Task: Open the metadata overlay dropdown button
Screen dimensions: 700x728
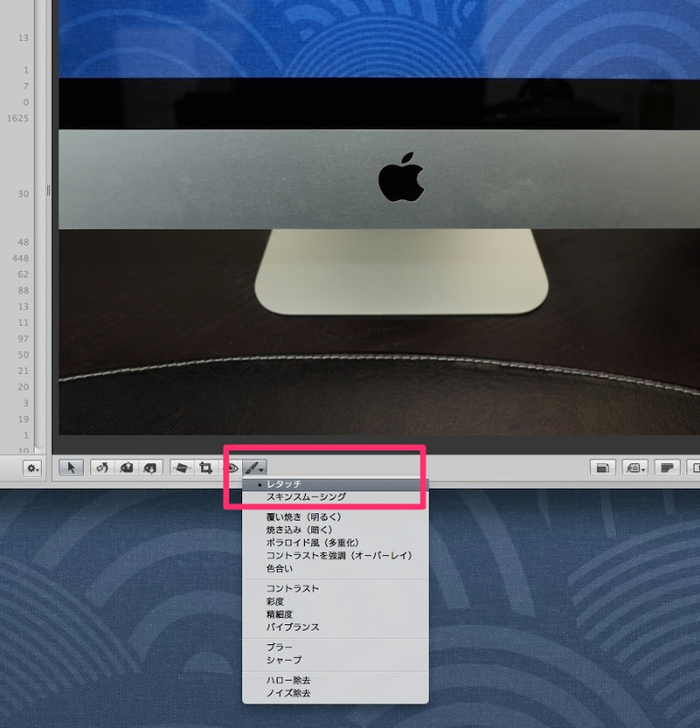Action: [635, 468]
